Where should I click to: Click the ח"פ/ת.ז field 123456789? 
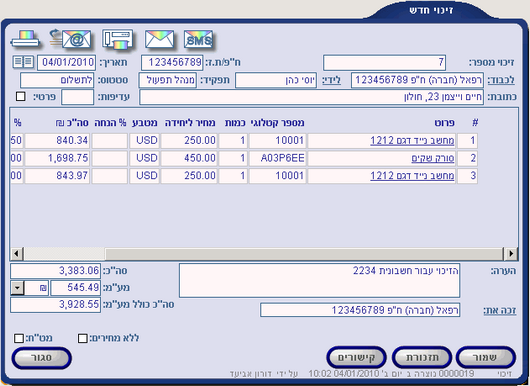(x=172, y=63)
